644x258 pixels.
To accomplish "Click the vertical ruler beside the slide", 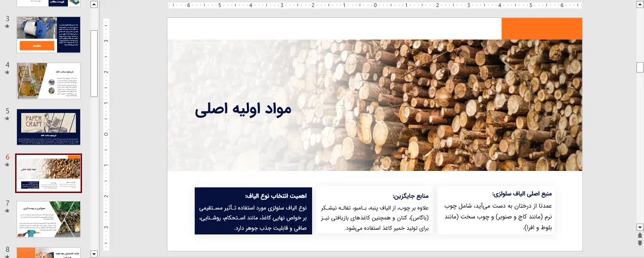I will tap(106, 134).
